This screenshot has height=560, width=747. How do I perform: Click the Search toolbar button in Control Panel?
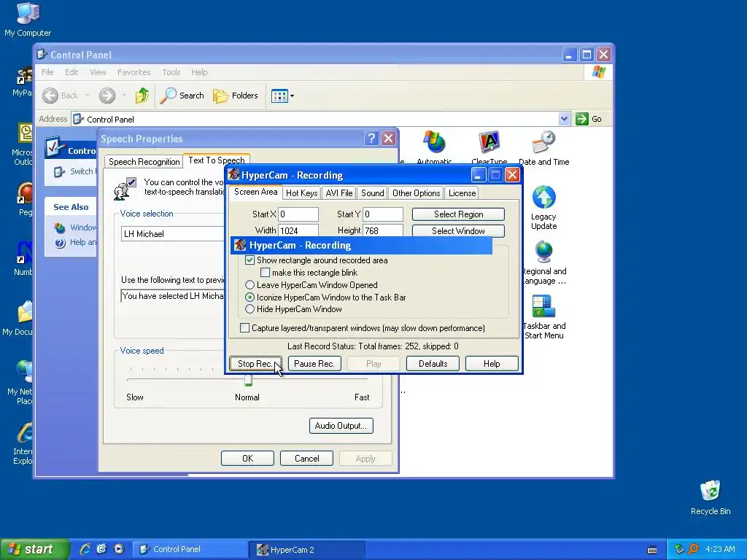coord(182,96)
